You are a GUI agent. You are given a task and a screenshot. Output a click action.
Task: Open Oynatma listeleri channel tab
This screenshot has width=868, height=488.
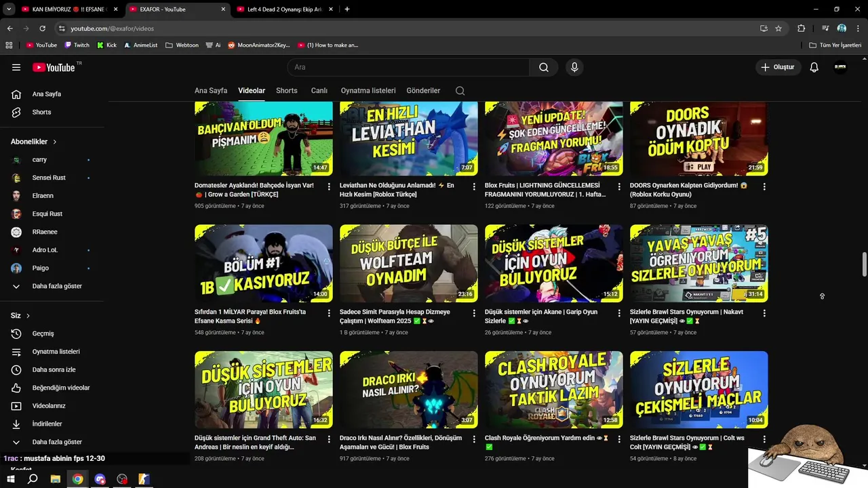coord(368,91)
